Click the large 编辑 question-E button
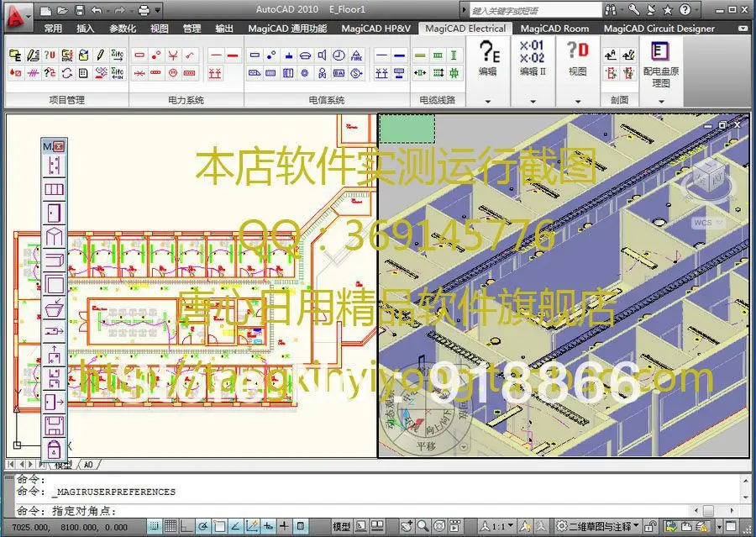756x537 pixels. pos(488,57)
